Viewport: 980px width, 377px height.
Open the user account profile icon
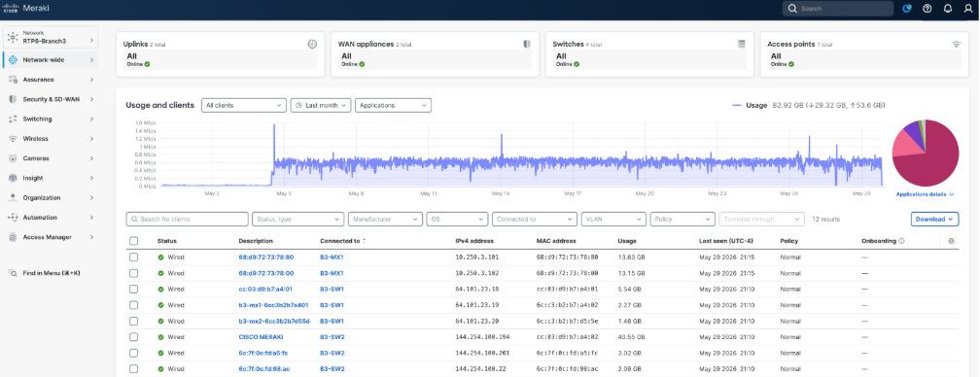pos(968,9)
